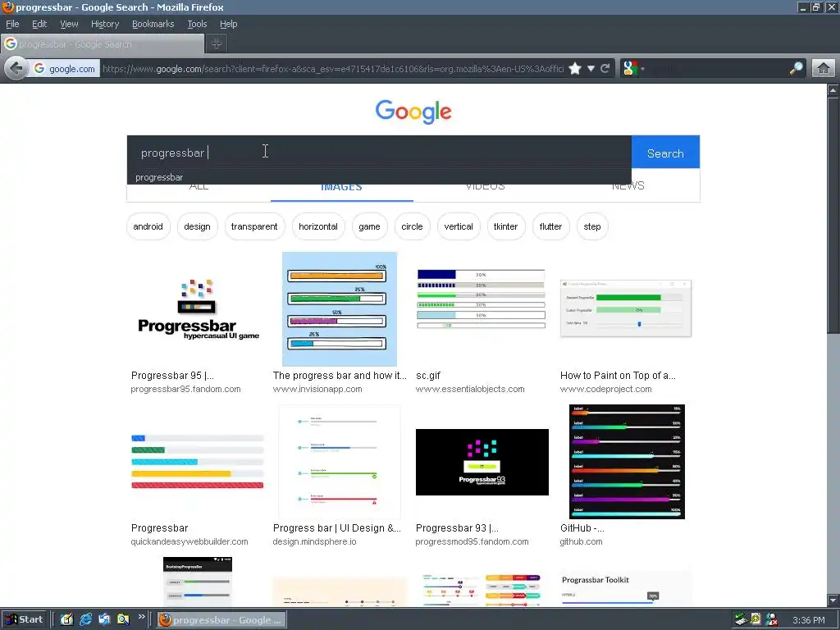Open the History menu

coord(105,24)
